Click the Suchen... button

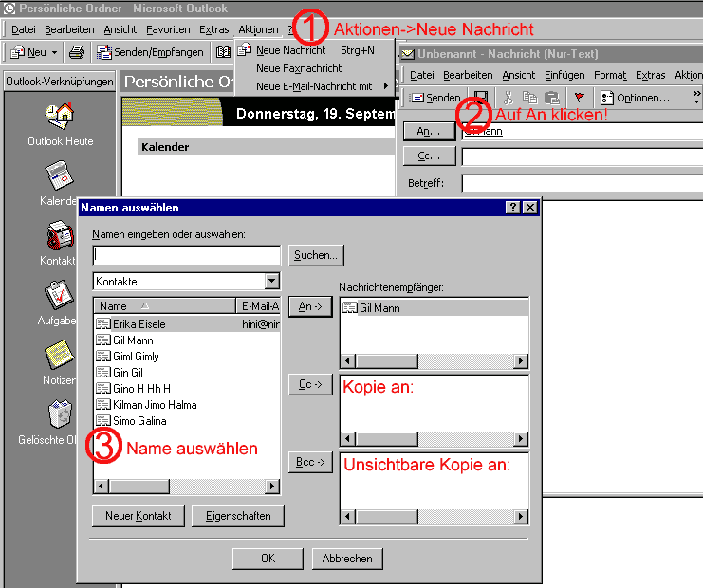coord(316,255)
